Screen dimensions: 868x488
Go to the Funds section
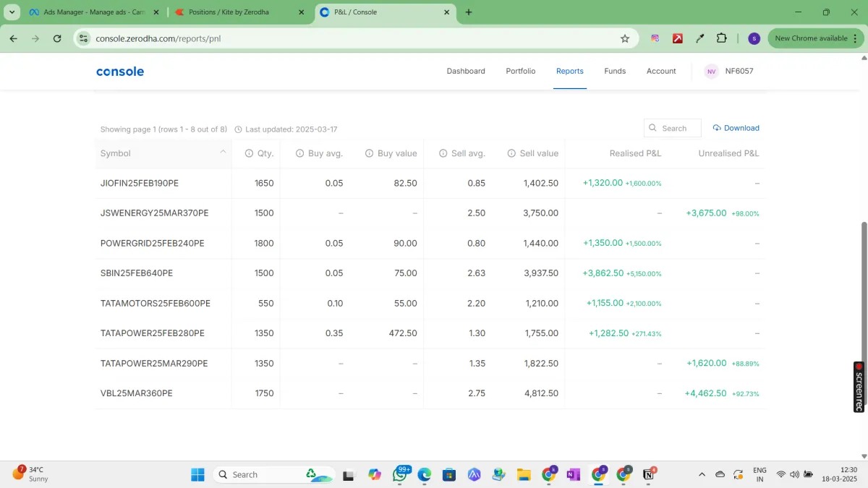click(615, 71)
